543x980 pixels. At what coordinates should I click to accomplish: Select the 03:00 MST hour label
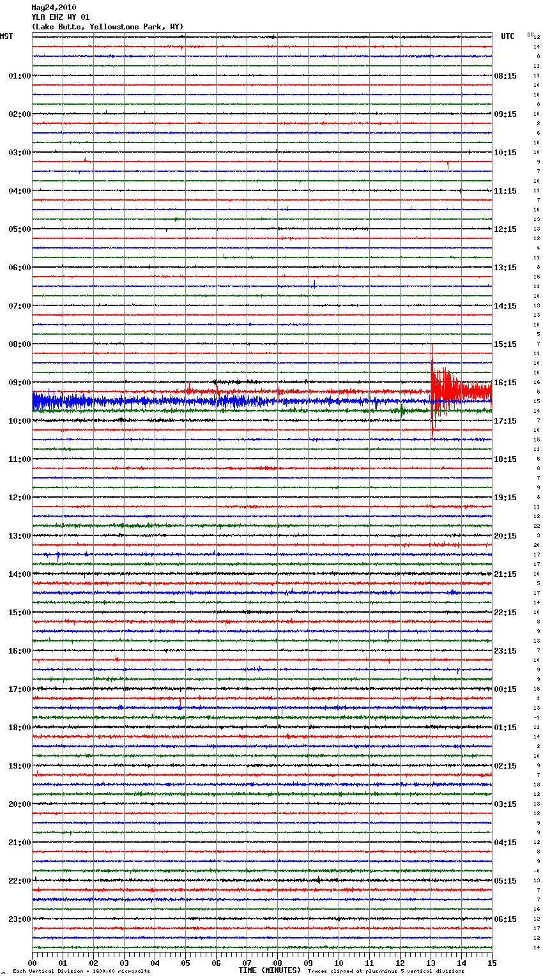click(20, 153)
